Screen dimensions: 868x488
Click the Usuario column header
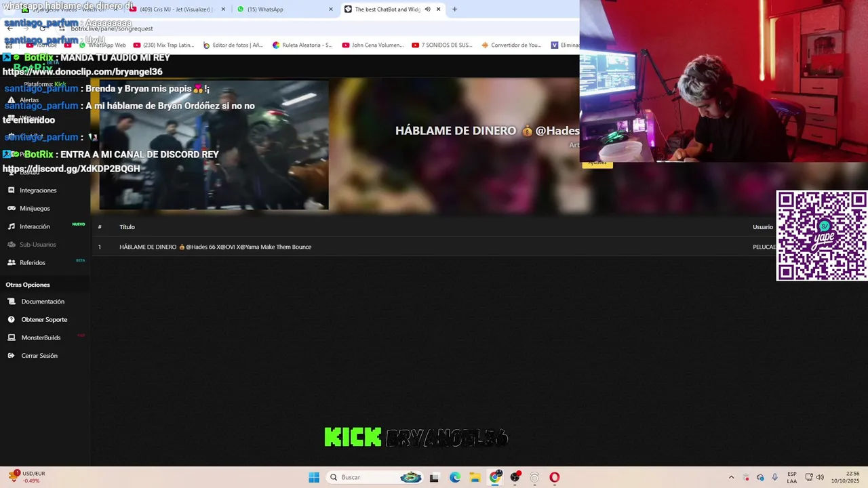point(763,227)
